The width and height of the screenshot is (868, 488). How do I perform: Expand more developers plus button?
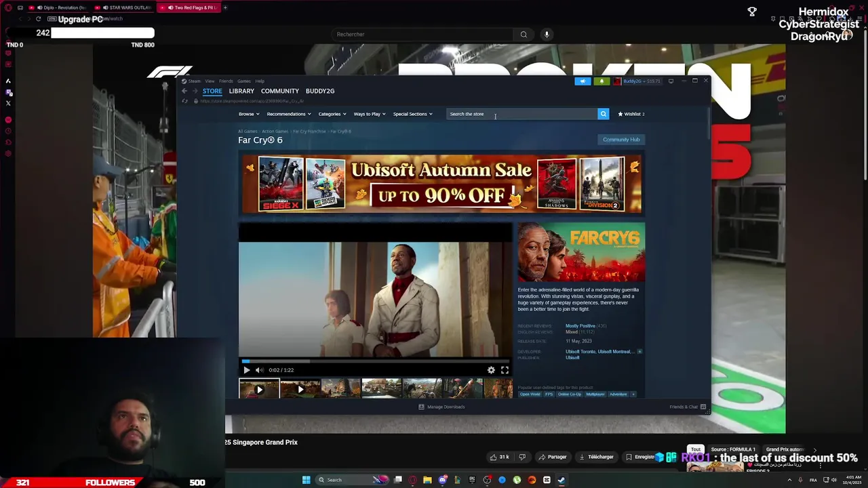639,352
